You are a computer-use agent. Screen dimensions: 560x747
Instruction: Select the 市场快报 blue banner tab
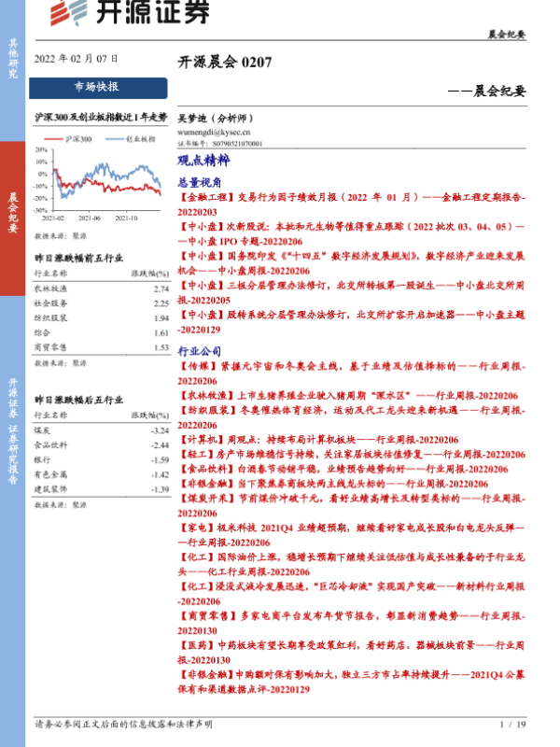click(x=98, y=87)
